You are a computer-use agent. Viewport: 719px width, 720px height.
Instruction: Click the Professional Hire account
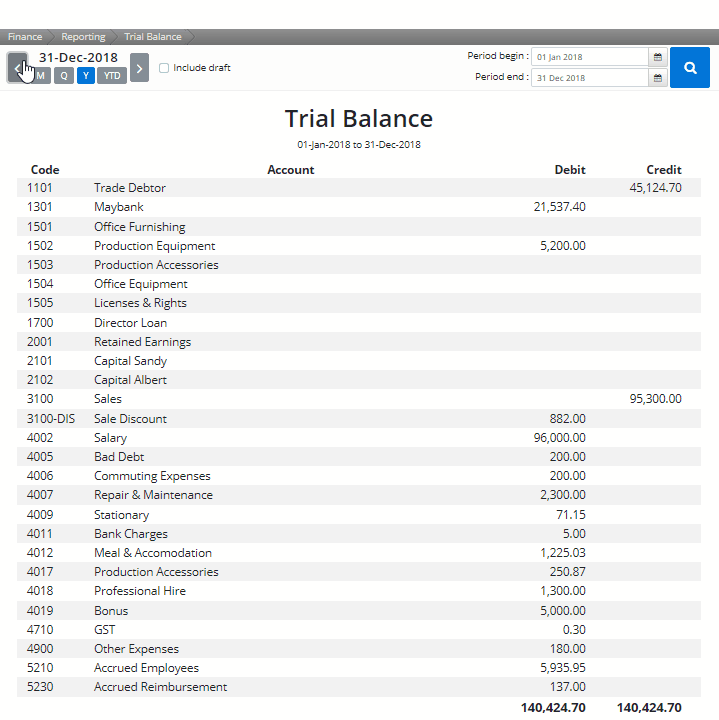[x=140, y=591]
